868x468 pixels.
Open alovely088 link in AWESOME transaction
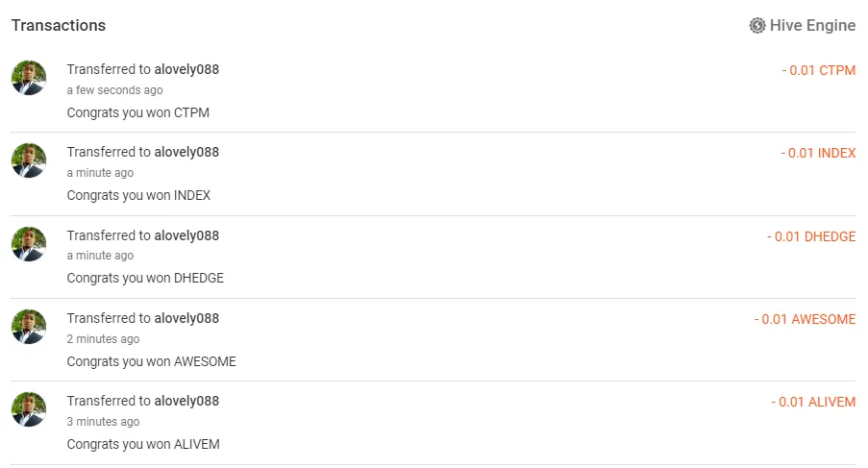[186, 318]
